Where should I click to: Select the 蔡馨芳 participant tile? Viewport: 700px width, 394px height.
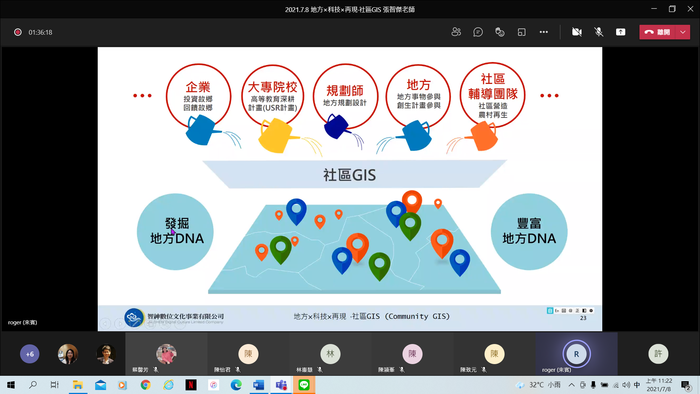coord(166,354)
